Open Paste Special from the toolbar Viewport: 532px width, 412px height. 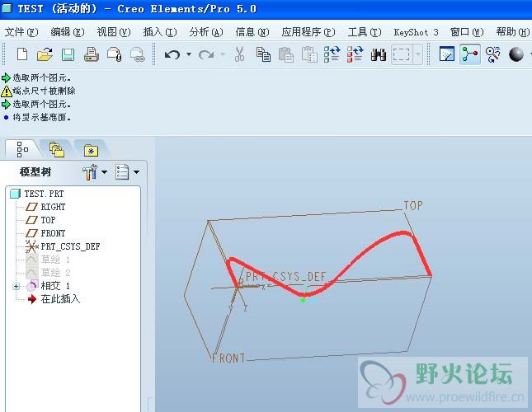pos(309,54)
